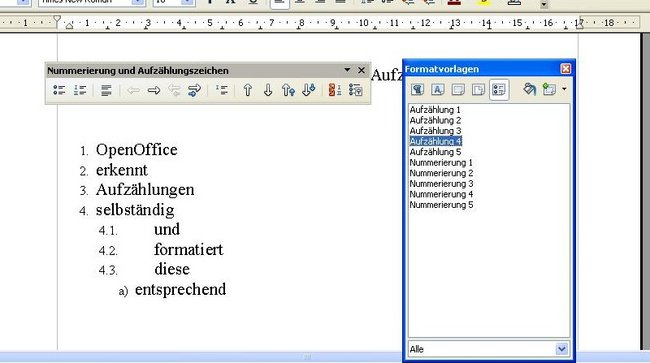
Task: Click New Style from Selection icon
Action: 549,89
